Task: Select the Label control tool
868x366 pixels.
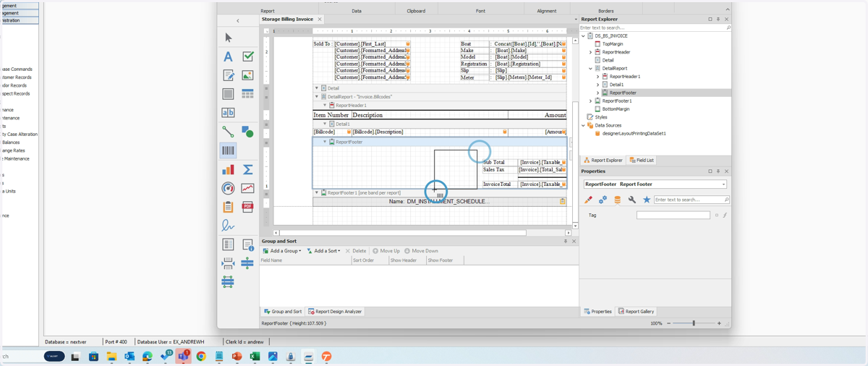Action: 228,56
